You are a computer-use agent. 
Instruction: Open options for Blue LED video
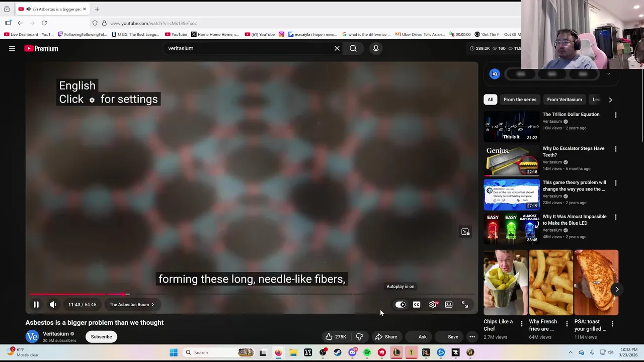[615, 217]
